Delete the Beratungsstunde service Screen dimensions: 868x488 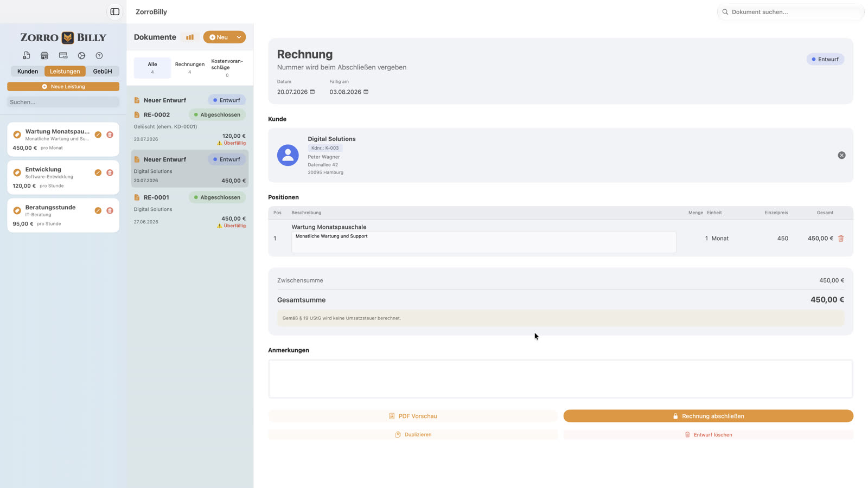tap(110, 210)
